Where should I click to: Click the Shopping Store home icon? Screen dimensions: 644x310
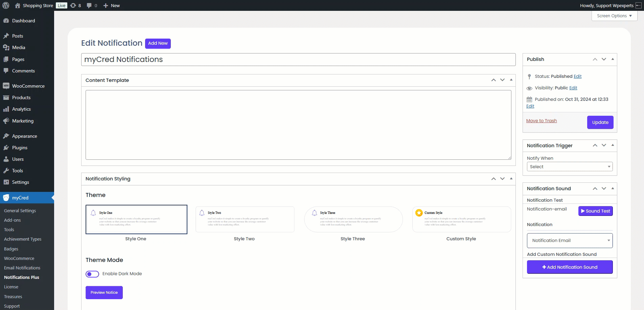(x=18, y=5)
